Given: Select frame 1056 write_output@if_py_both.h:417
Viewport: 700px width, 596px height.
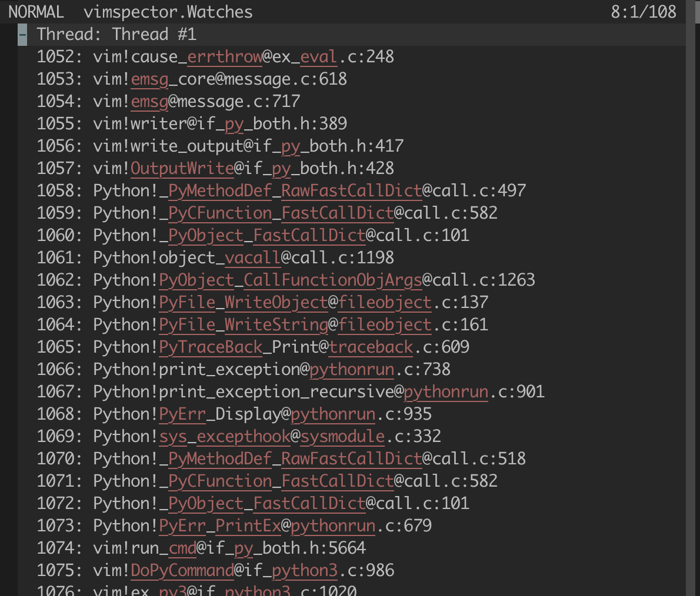Looking at the screenshot, I should tap(220, 146).
